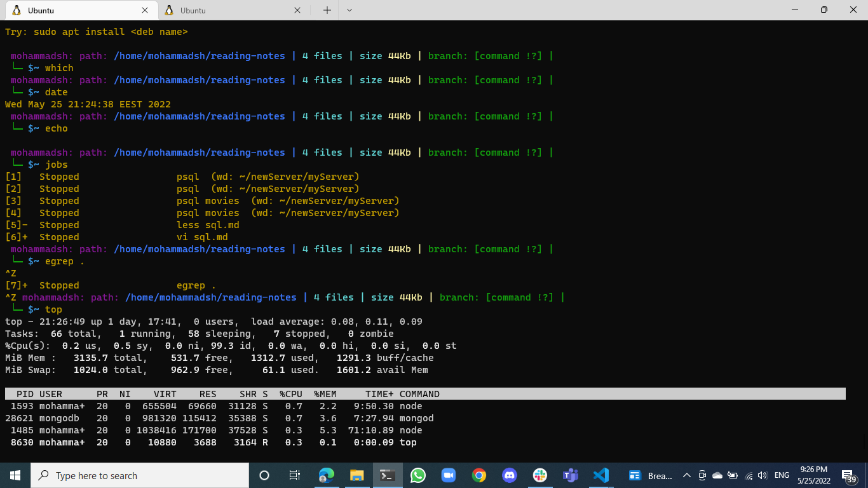Image resolution: width=868 pixels, height=488 pixels.
Task: Click the PID column header in top
Action: [25, 394]
